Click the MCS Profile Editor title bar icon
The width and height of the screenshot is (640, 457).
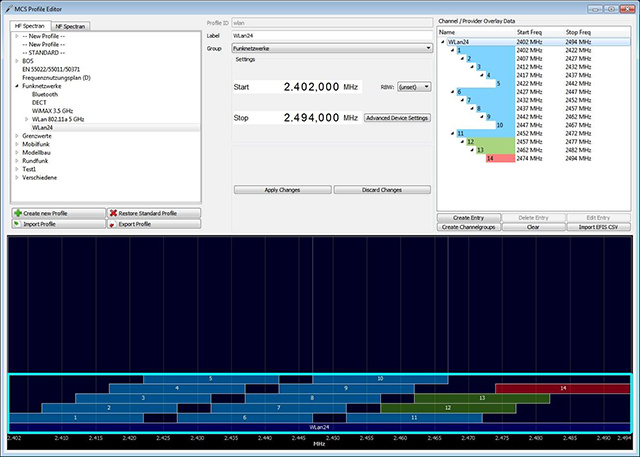tap(9, 9)
